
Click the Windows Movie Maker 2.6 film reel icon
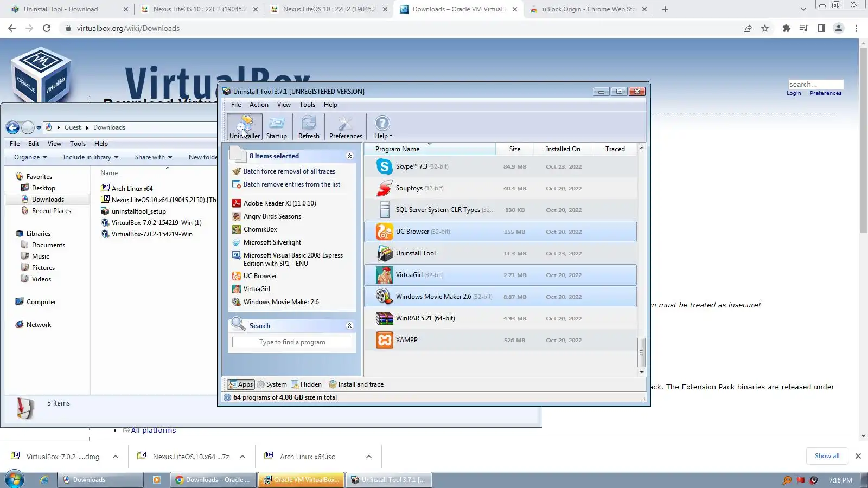coord(384,297)
